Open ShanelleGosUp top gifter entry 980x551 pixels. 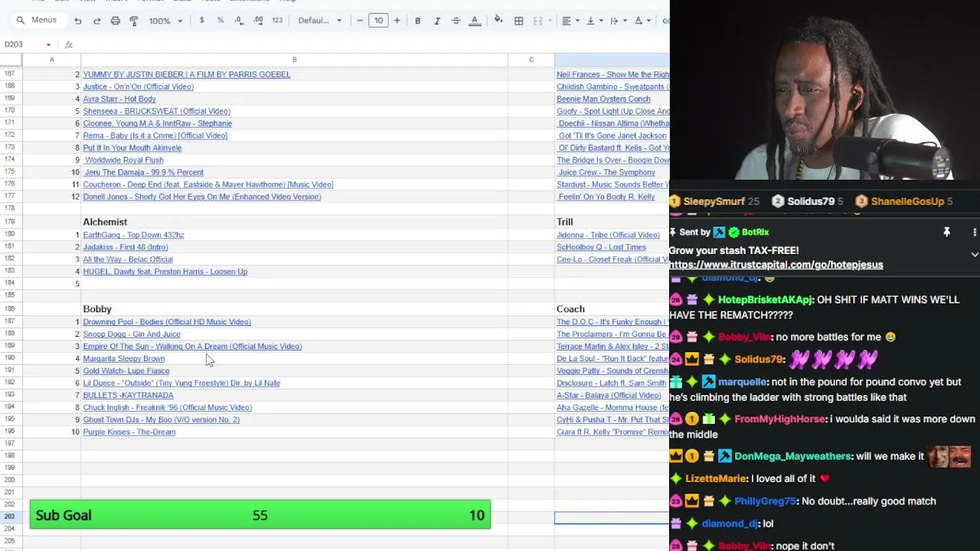pyautogui.click(x=904, y=201)
